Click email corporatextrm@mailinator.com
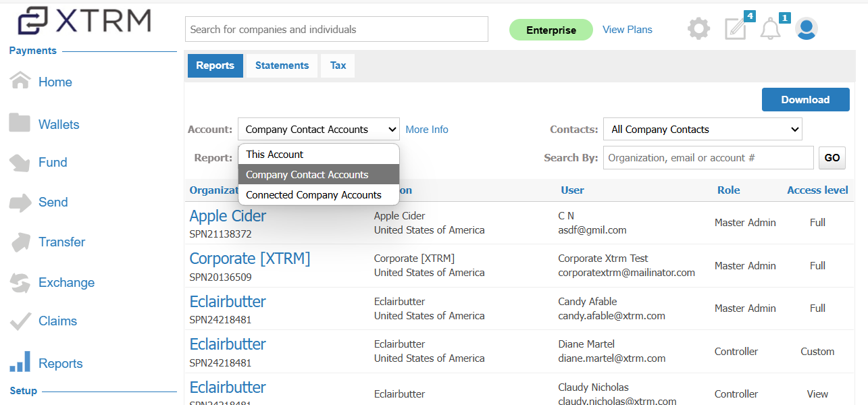The height and width of the screenshot is (405, 868). click(x=626, y=273)
